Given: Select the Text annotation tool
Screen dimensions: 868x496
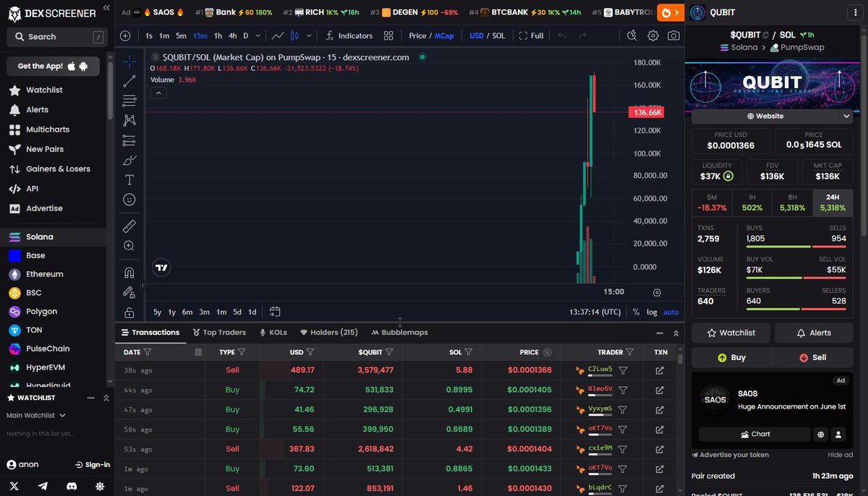Looking at the screenshot, I should coord(129,179).
